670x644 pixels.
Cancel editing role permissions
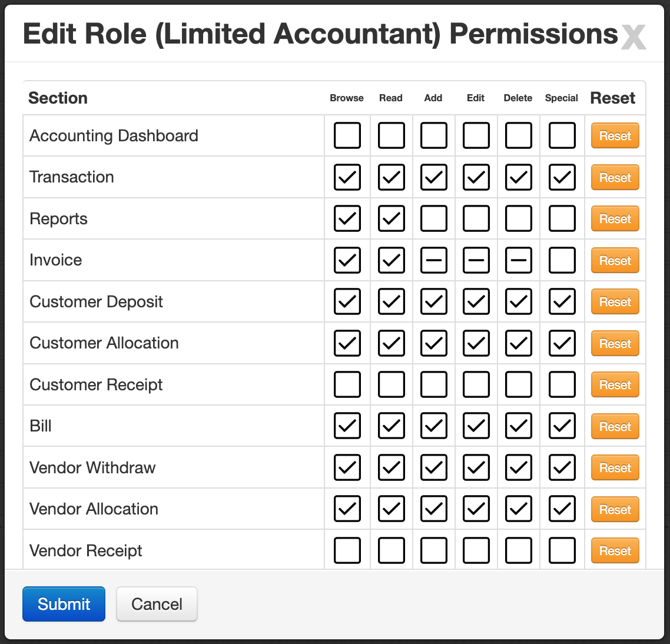pyautogui.click(x=157, y=604)
